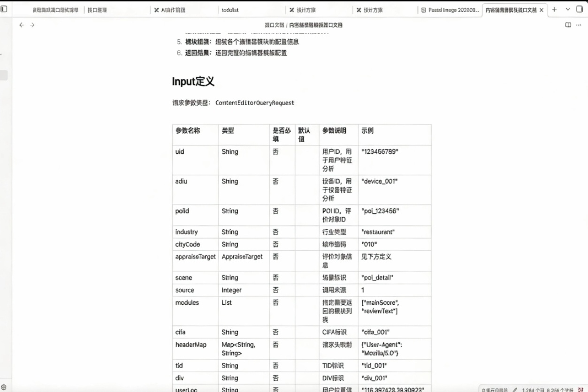588x392 pixels.
Task: Click the Integer type cell
Action: coord(244,290)
